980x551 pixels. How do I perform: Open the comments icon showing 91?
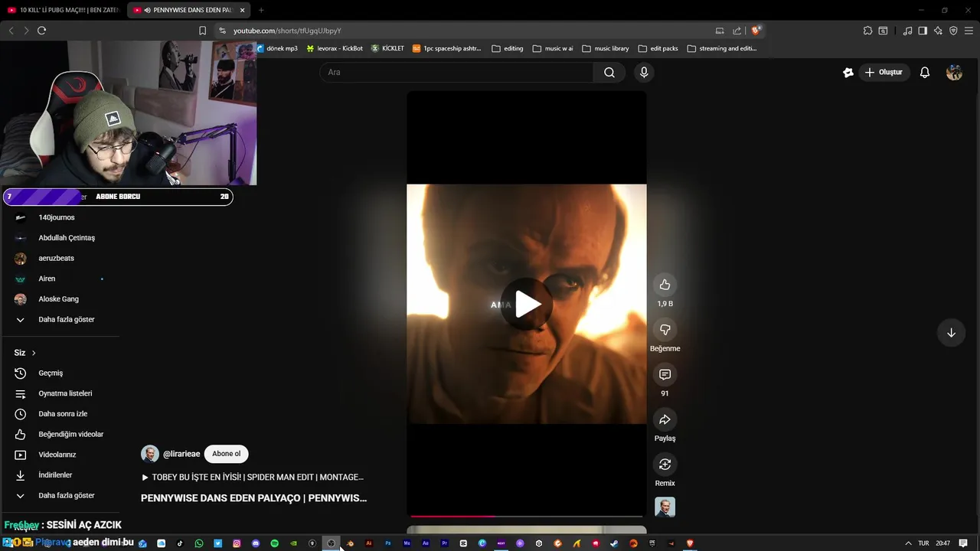[x=665, y=374]
